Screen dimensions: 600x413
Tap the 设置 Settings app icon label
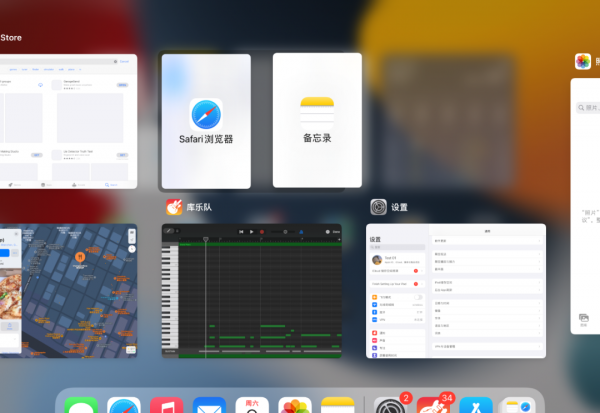pos(399,207)
